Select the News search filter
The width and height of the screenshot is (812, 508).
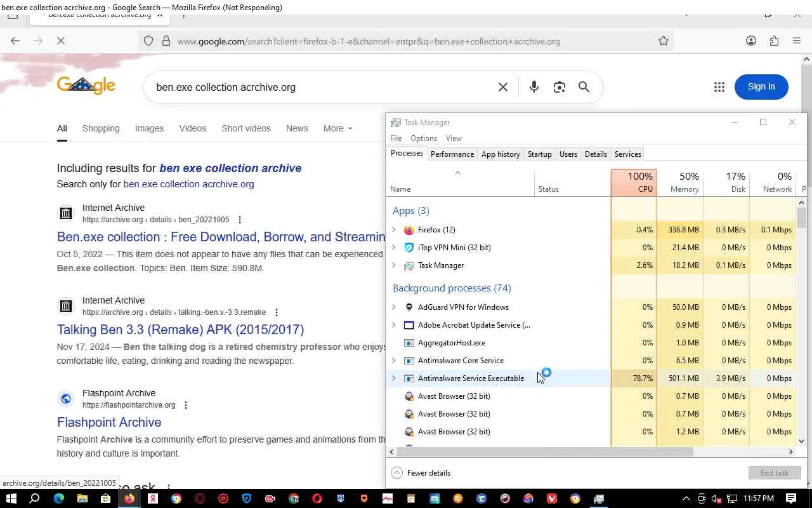pyautogui.click(x=297, y=128)
